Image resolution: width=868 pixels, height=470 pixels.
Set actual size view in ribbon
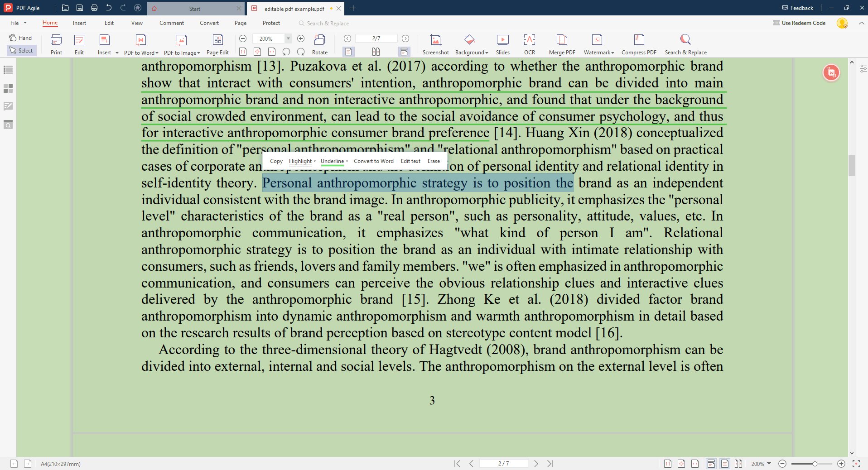[x=243, y=52]
